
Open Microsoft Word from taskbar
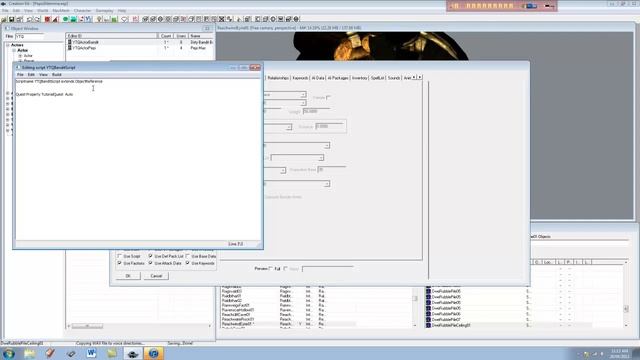91,353
